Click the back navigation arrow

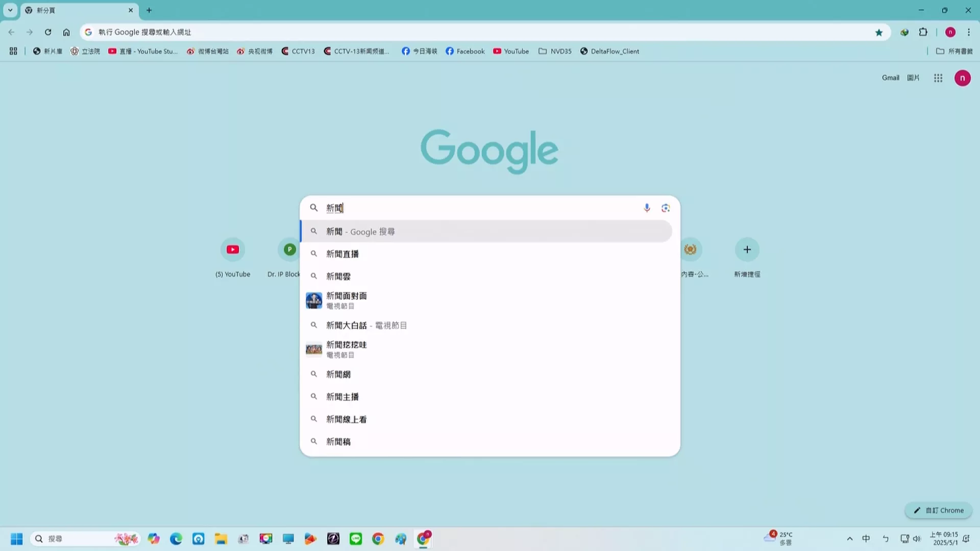[x=11, y=32]
